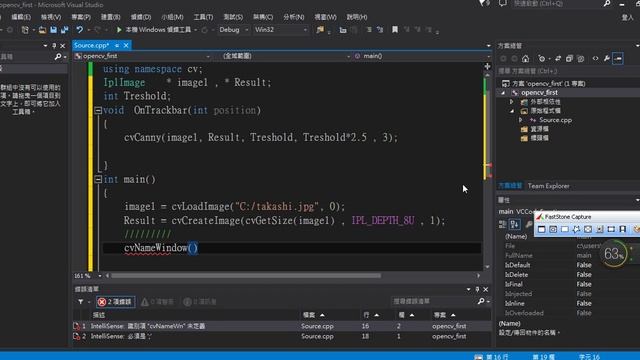Click the filter funnel icon in the Error List
Image resolution: width=640 pixels, height=360 pixels.
click(x=80, y=302)
